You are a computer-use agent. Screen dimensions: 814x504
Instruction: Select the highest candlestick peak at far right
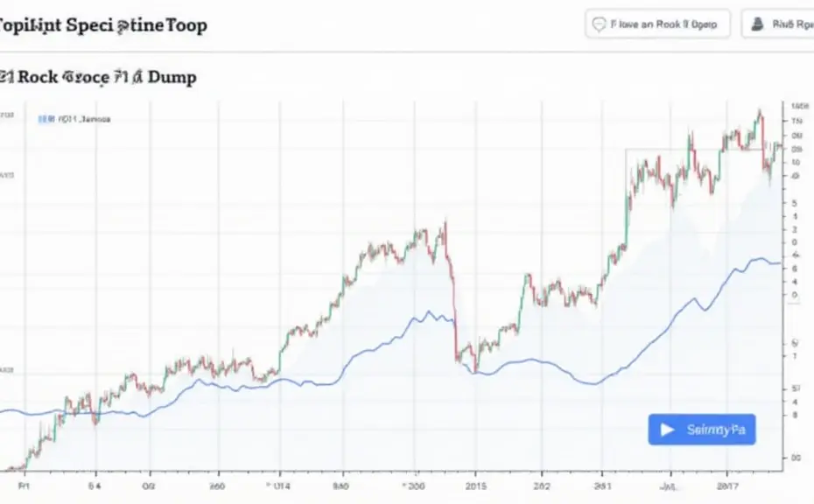point(760,115)
